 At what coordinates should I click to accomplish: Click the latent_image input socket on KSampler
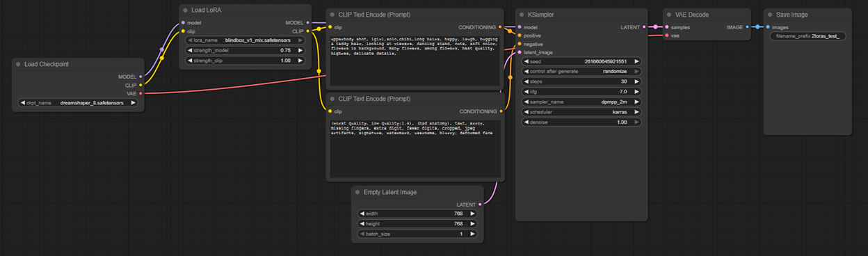(x=519, y=52)
